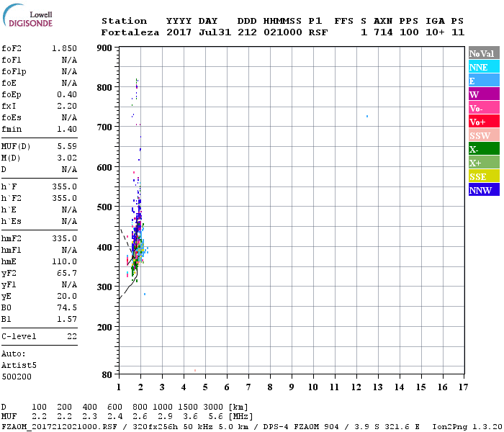This screenshot has width=504, height=432.
Task: Select the yellow SSE legend swatch
Action: pos(484,176)
